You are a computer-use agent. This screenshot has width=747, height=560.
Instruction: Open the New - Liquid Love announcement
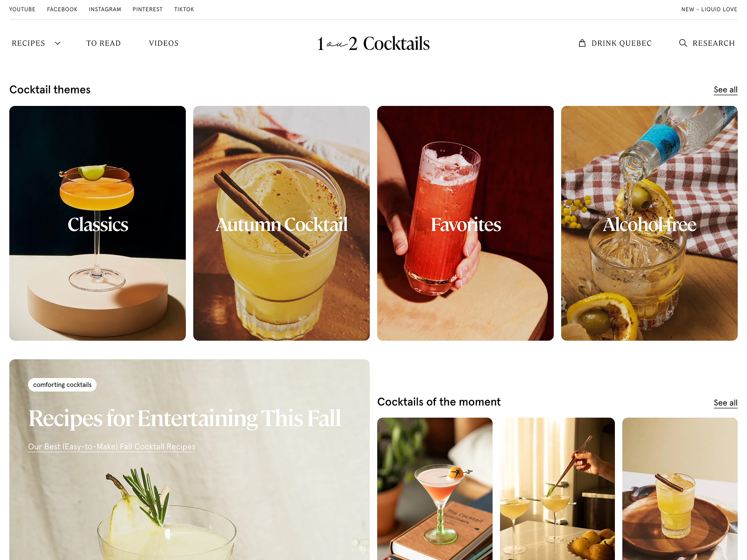(709, 9)
